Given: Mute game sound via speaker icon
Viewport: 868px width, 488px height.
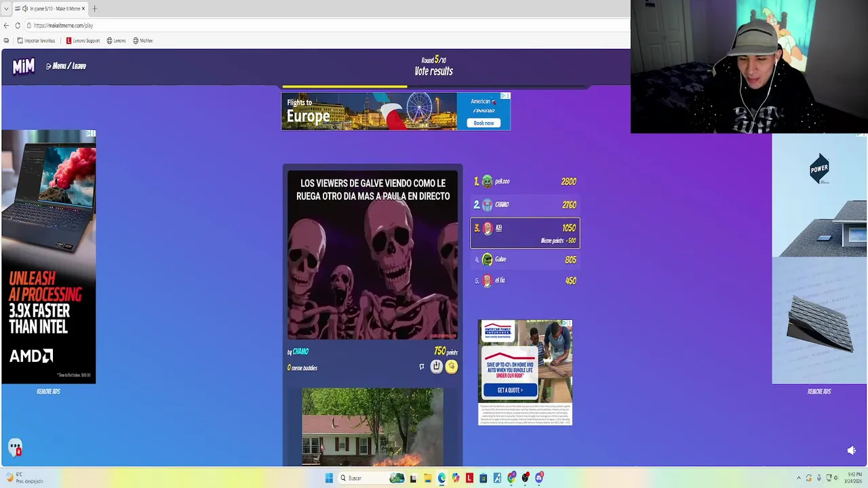Looking at the screenshot, I should (852, 450).
